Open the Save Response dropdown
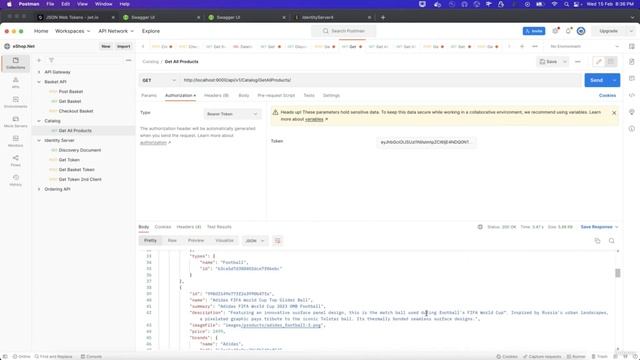Screen dimensions: 640x360 pos(599,227)
